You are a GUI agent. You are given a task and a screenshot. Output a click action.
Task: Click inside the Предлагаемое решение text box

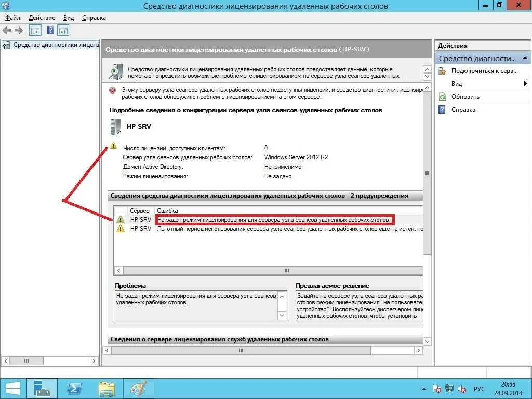coord(360,305)
